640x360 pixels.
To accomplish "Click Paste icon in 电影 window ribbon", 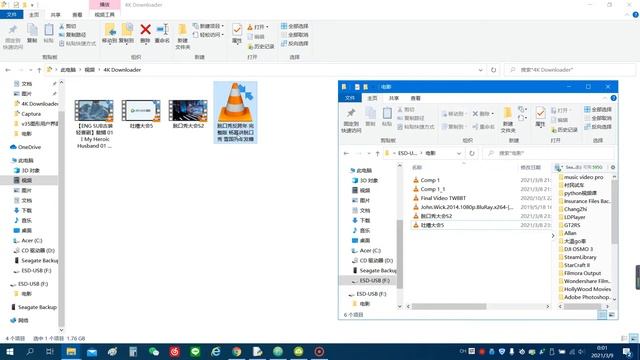I will pyautogui.click(x=387, y=116).
